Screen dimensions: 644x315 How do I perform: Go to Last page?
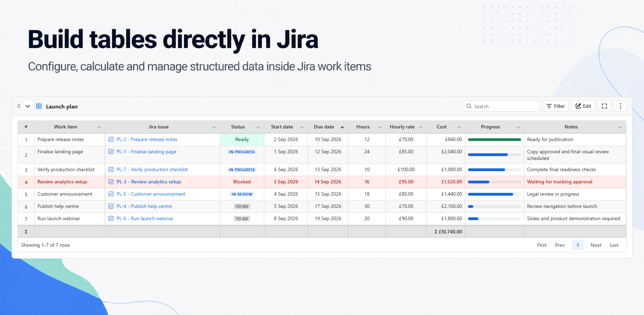coord(614,245)
